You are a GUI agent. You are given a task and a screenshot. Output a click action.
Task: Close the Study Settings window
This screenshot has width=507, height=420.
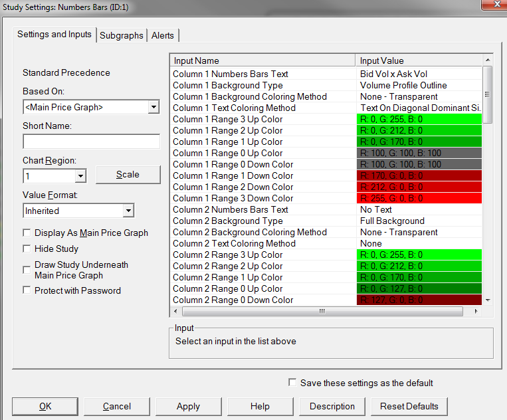tap(494, 5)
